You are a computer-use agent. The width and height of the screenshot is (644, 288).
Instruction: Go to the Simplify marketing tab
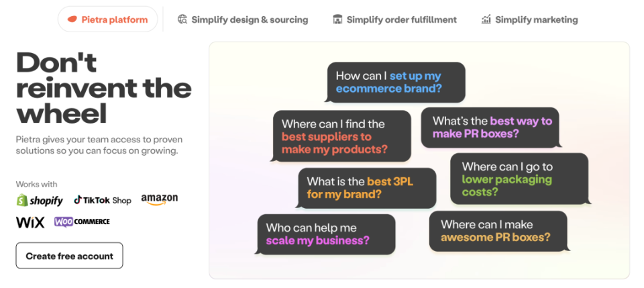click(x=530, y=19)
